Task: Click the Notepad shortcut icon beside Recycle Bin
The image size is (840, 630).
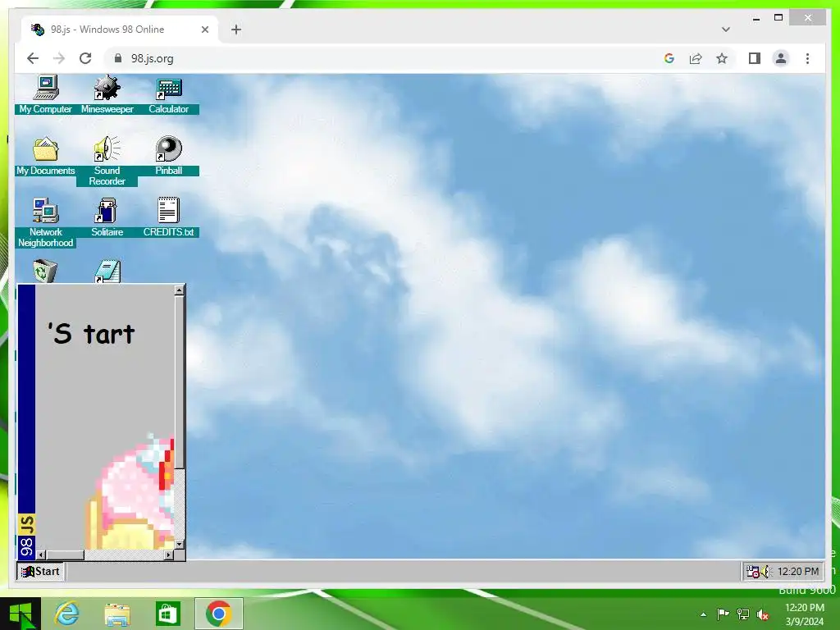Action: tap(107, 271)
